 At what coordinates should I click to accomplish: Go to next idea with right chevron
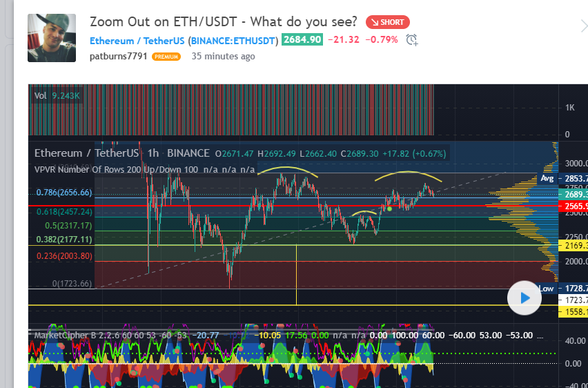[x=582, y=26]
